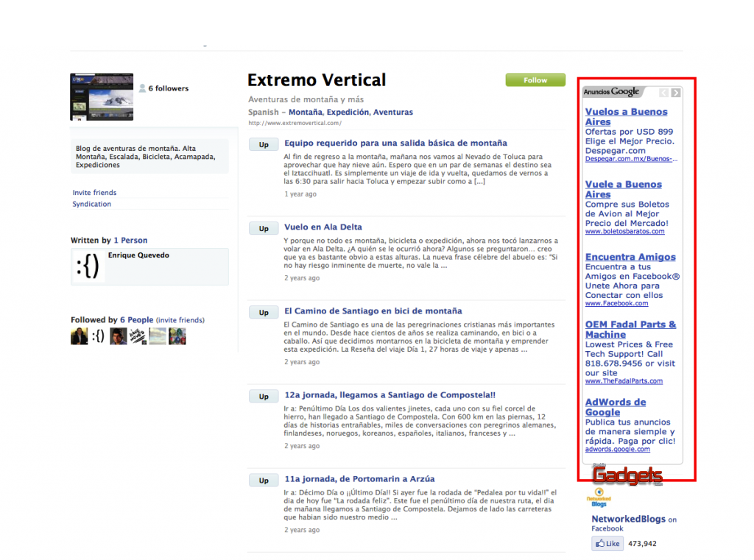Click the Invite friends link in sidebar
Screen dimensions: 754x560
pyautogui.click(x=94, y=192)
